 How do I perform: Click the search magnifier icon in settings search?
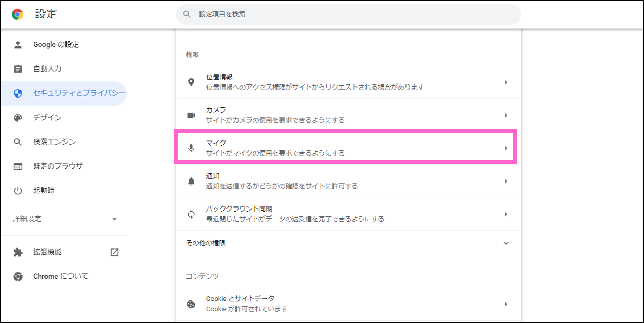[x=187, y=14]
